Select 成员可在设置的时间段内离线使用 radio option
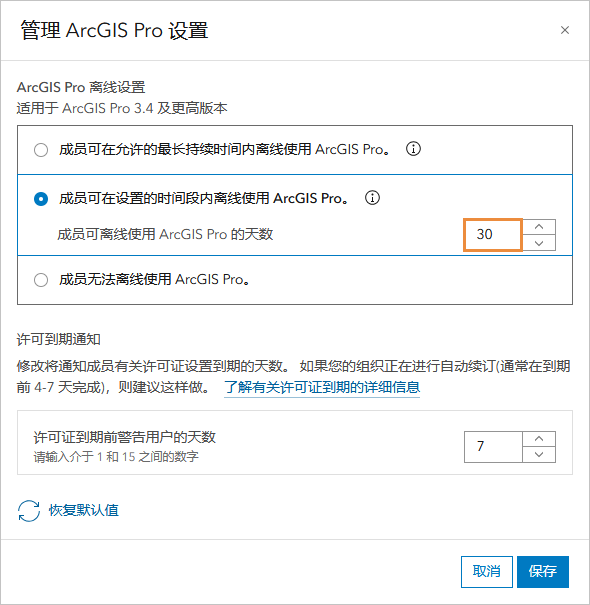 click(41, 199)
